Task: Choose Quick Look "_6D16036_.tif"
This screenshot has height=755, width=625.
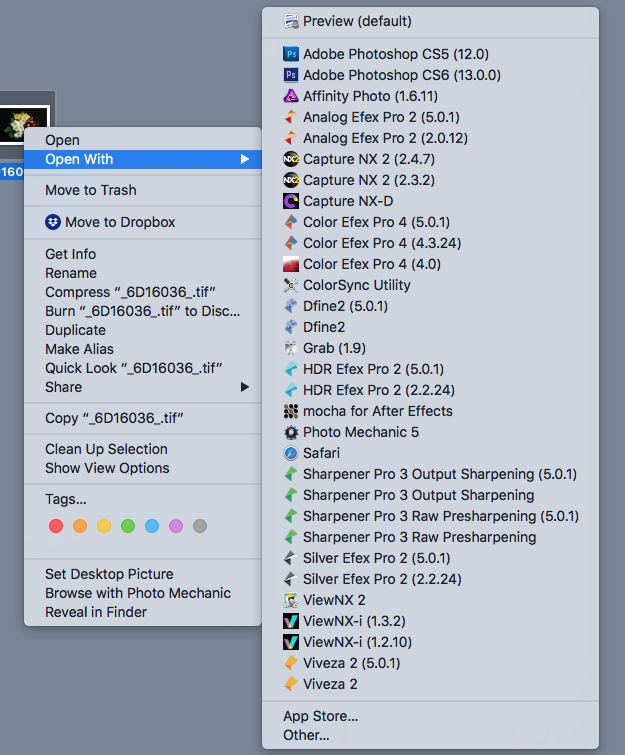Action: click(143, 368)
